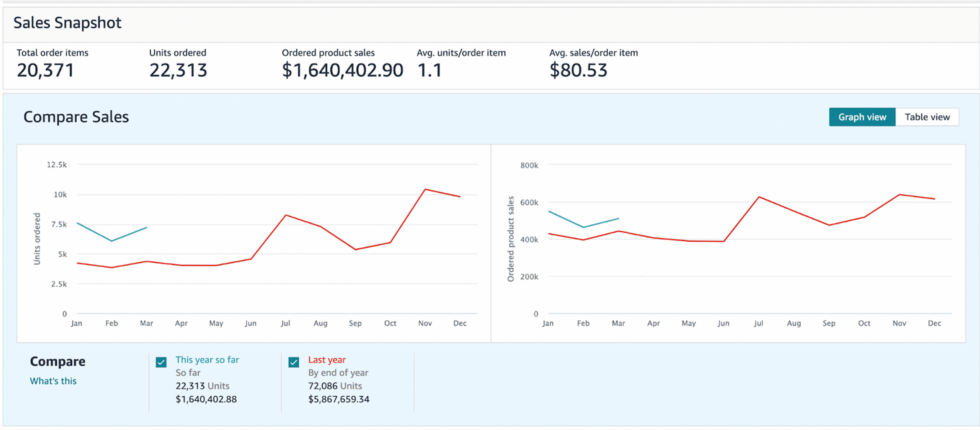Click the Avg. sales/order item value $80.53
This screenshot has height=430, width=980.
tap(578, 70)
